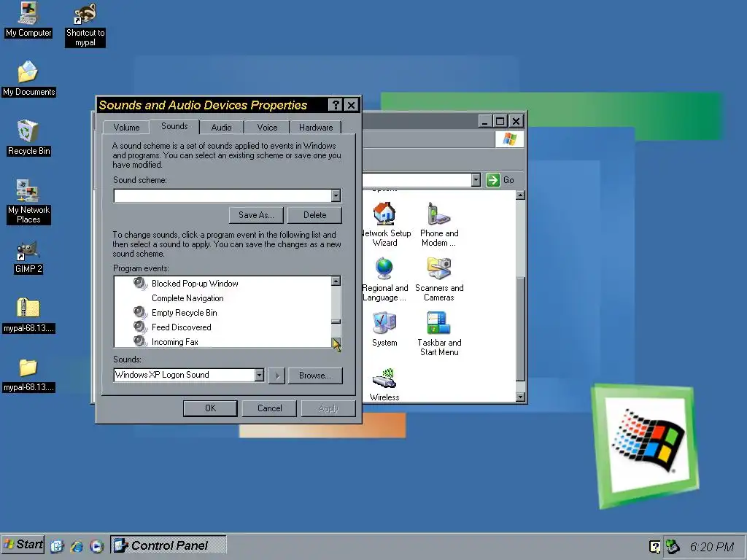
Task: Open the Shortcut to mypal raccoon icon
Action: point(85,25)
